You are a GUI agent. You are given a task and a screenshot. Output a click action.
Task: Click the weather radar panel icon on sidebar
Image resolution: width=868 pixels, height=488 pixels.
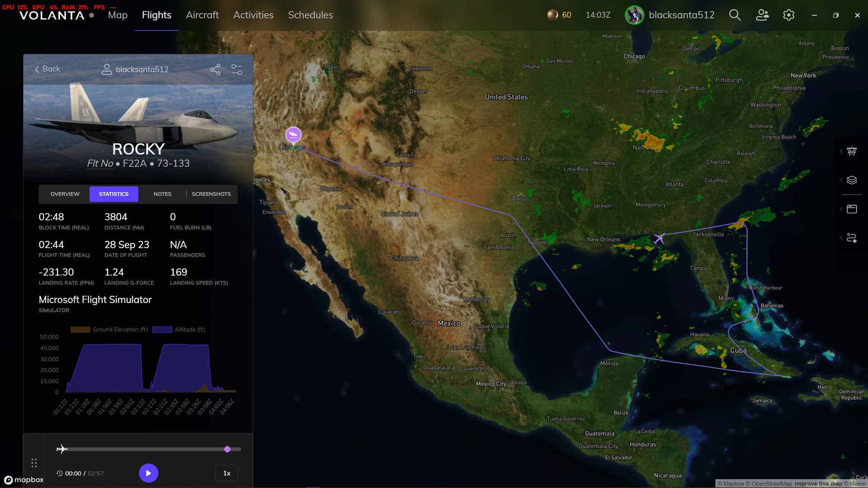click(852, 209)
